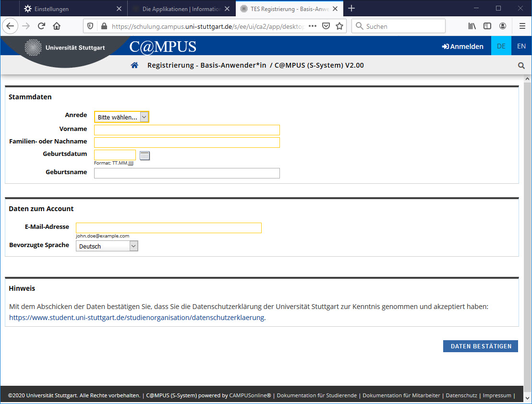Focus the Geburtsdatum date field
The image size is (532, 404).
click(115, 155)
